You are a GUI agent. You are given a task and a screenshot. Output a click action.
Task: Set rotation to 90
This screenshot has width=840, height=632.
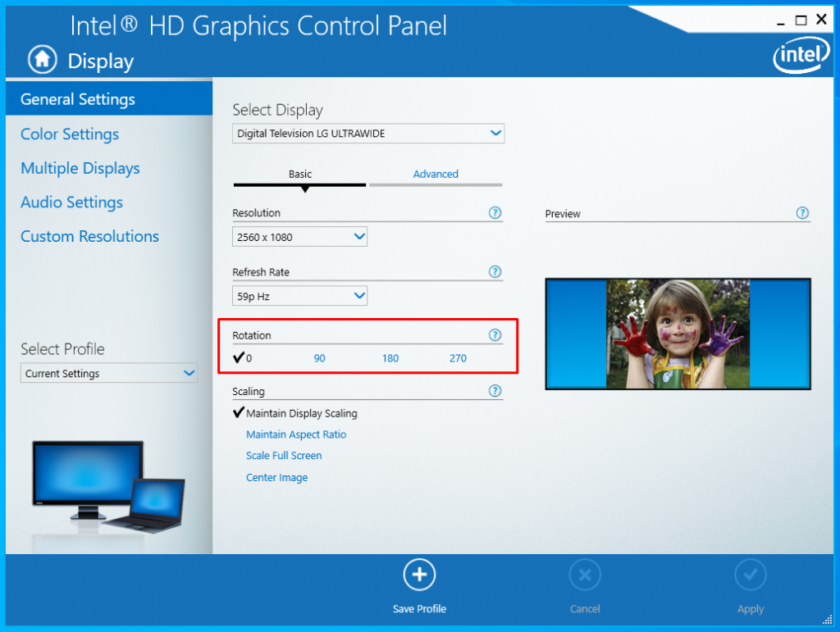click(x=319, y=358)
